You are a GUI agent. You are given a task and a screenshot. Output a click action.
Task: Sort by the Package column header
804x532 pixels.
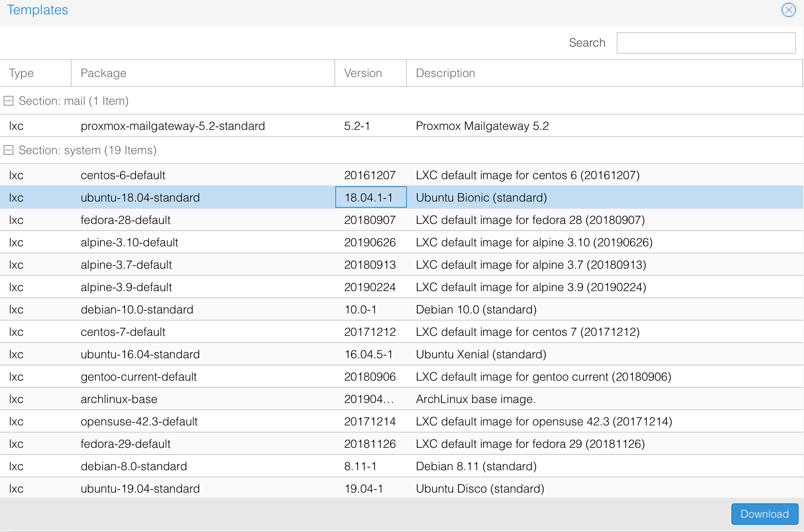(203, 73)
